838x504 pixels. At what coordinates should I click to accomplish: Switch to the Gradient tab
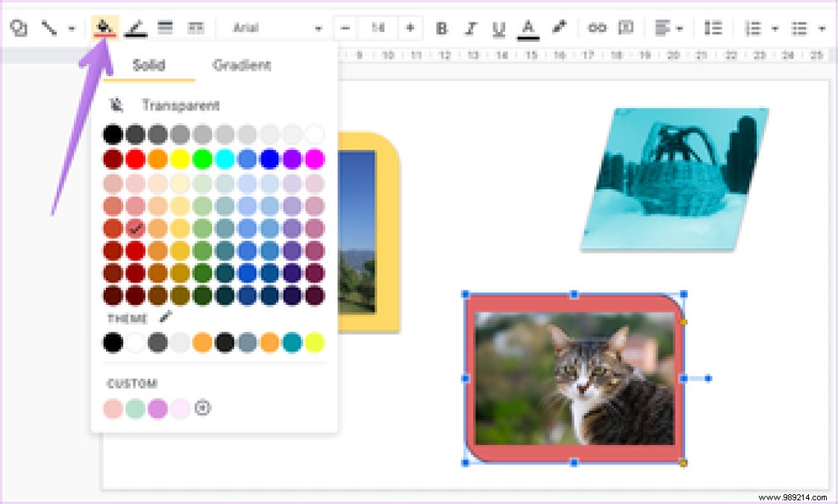(241, 65)
